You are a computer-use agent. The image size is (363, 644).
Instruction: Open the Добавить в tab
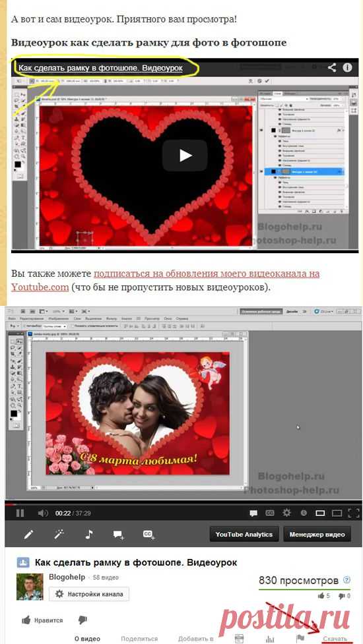[x=195, y=639]
